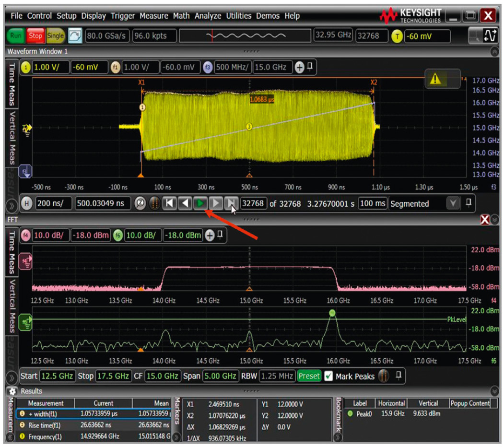Toggle channel 1 yellow button
504x447 pixels.
pos(26,68)
